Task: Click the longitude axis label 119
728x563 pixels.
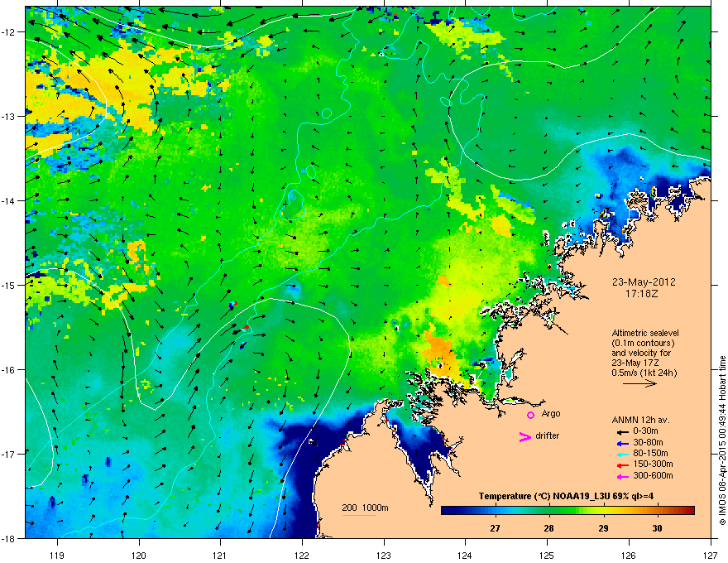Action: tap(58, 555)
